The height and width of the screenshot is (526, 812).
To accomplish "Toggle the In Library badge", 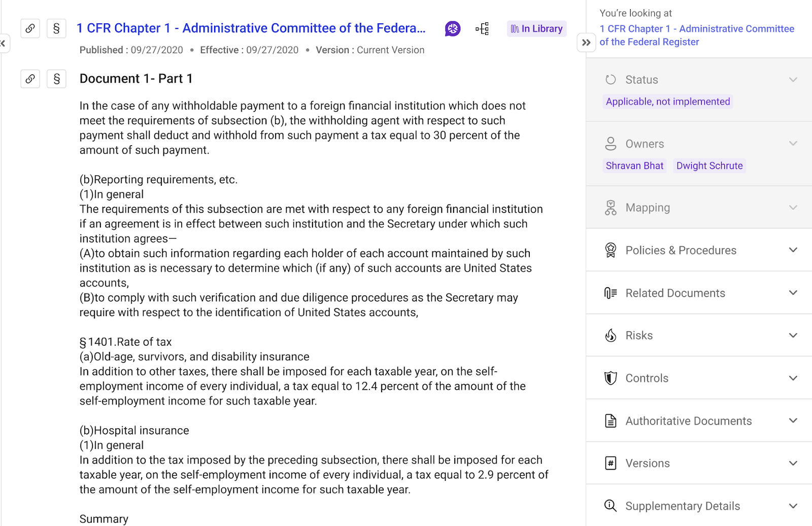I will 536,28.
